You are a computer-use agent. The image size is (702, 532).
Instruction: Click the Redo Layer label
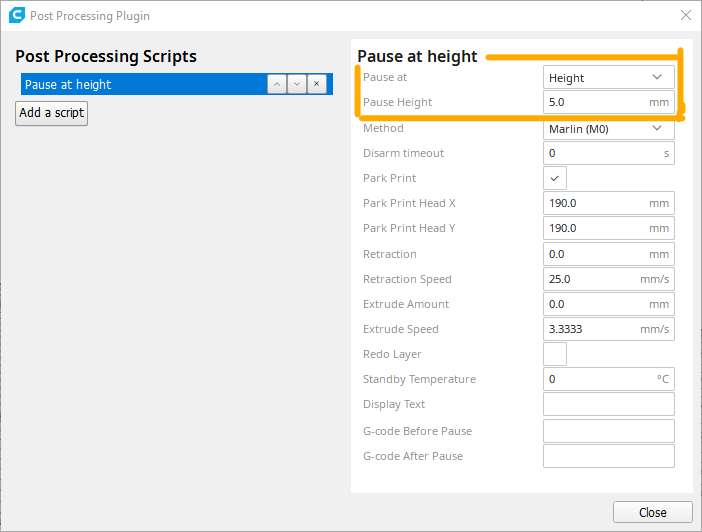392,354
